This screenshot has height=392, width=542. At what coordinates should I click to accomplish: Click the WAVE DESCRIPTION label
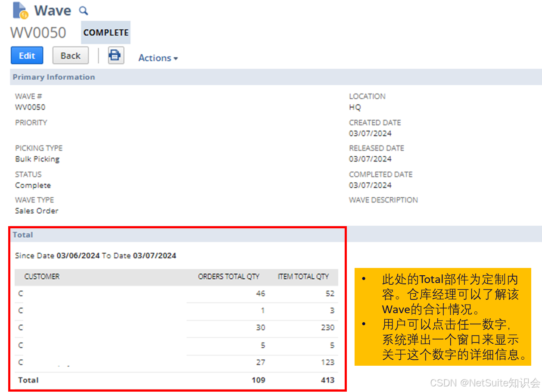[x=383, y=200]
